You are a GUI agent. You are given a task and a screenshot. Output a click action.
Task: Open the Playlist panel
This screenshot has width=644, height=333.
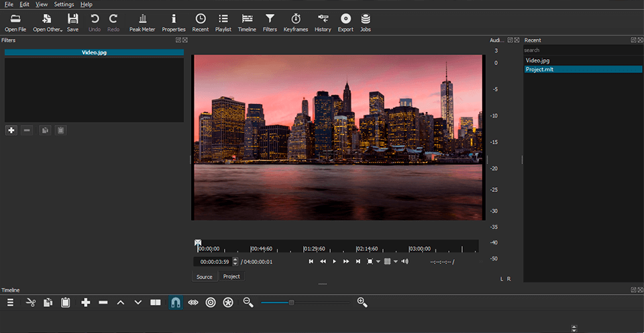tap(223, 23)
